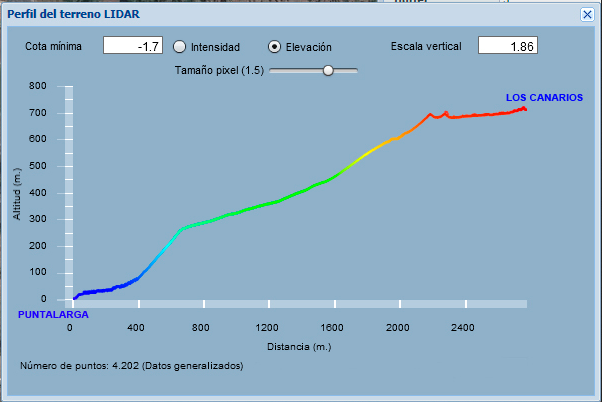This screenshot has height=402, width=602.
Task: Click the Distancia (m.) axis title
Action: click(x=299, y=346)
